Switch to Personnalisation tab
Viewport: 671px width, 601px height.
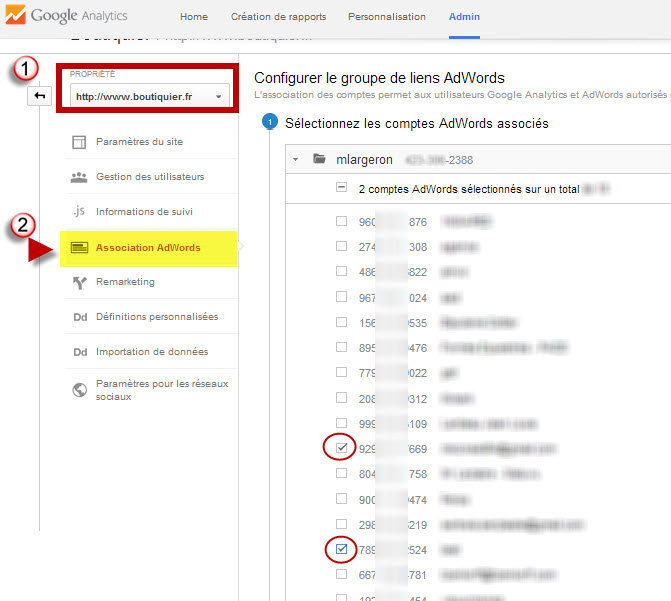(387, 17)
